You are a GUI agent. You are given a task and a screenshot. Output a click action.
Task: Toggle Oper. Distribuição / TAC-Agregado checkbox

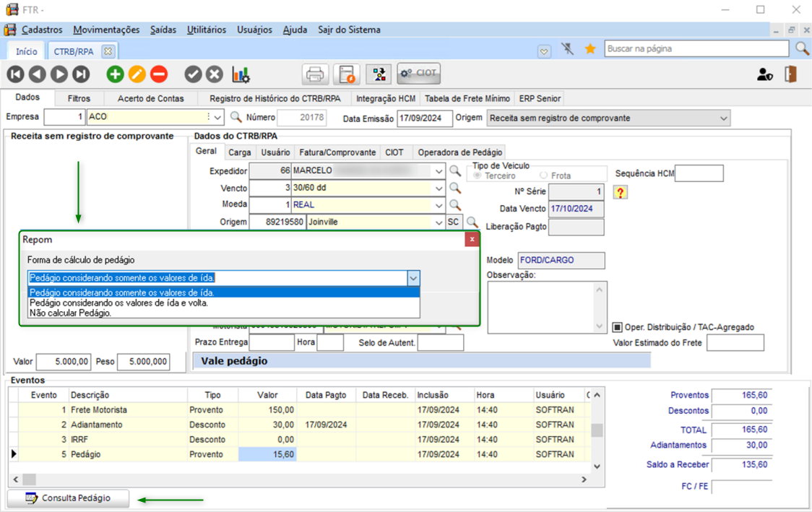[x=618, y=327]
